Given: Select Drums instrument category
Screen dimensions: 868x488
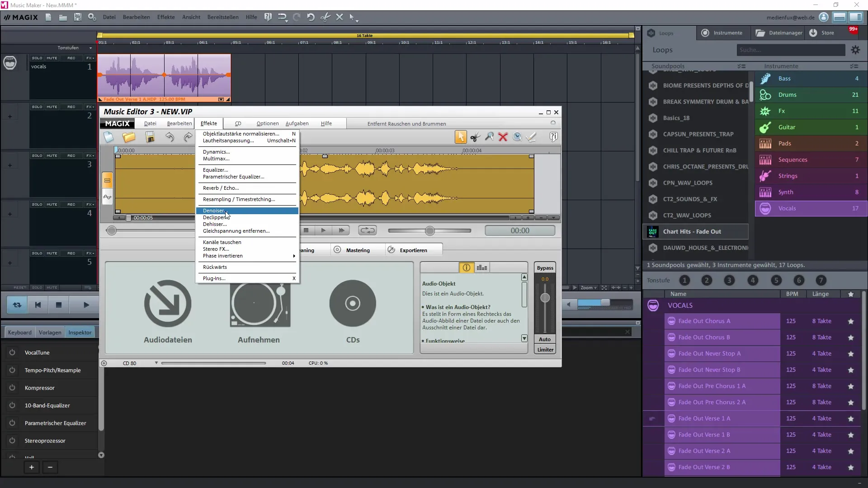Looking at the screenshot, I should (x=811, y=95).
